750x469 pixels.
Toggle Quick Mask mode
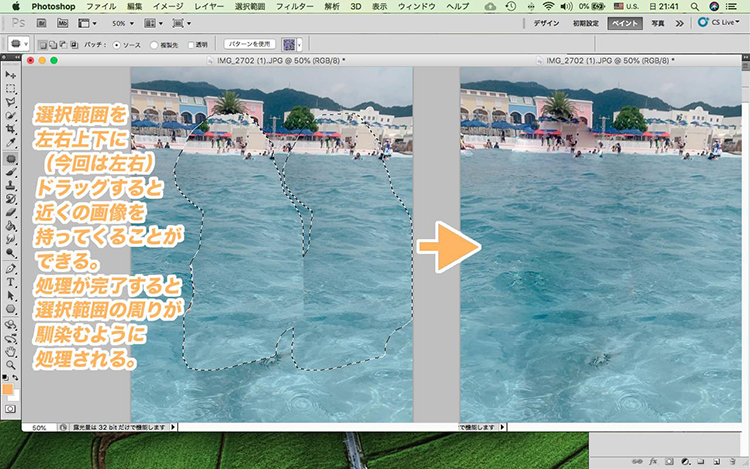[11, 409]
